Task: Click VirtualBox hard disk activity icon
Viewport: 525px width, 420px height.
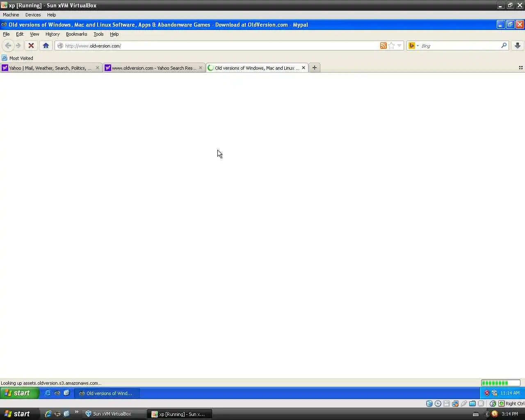Action: click(x=429, y=404)
